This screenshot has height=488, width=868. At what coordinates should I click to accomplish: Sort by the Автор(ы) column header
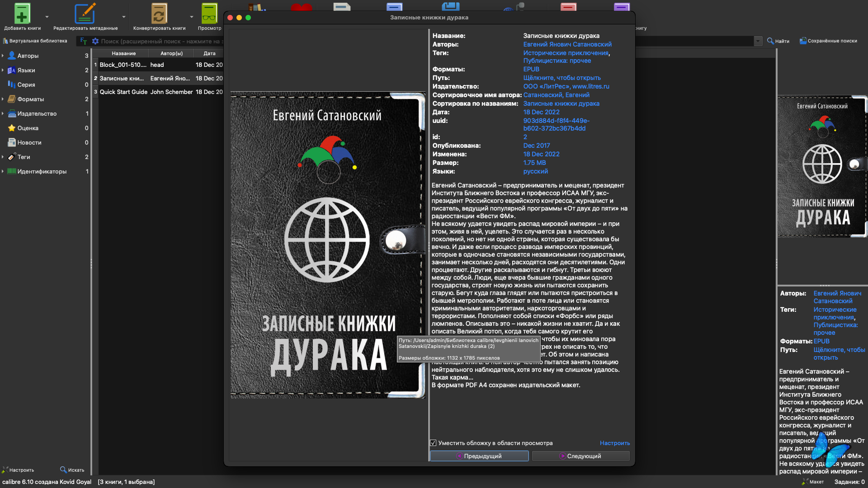click(171, 53)
